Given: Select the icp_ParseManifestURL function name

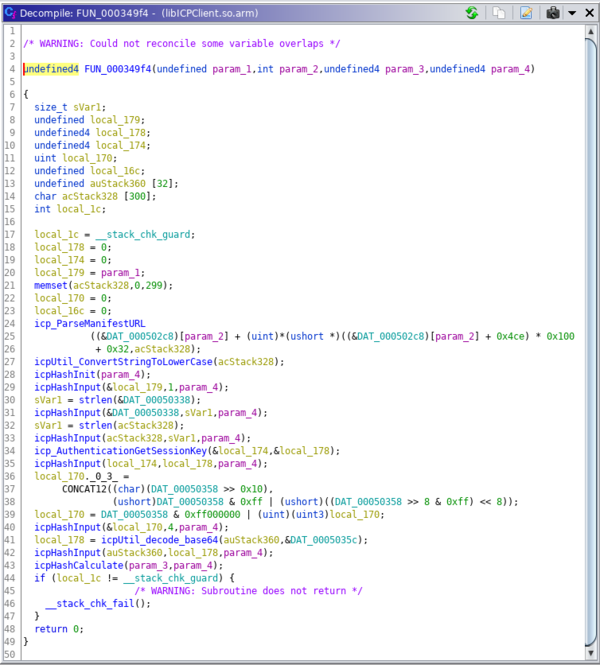Looking at the screenshot, I should pyautogui.click(x=90, y=324).
